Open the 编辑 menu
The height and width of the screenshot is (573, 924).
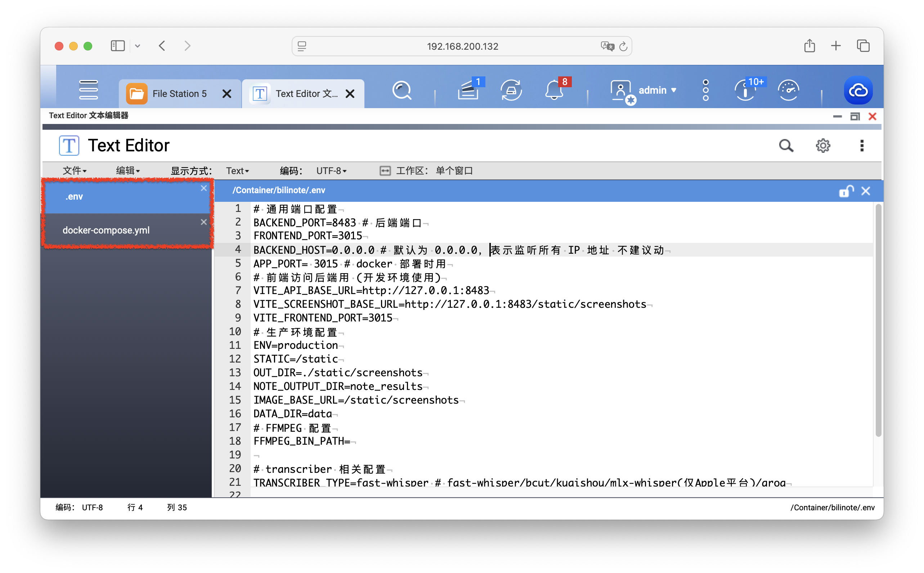[127, 170]
